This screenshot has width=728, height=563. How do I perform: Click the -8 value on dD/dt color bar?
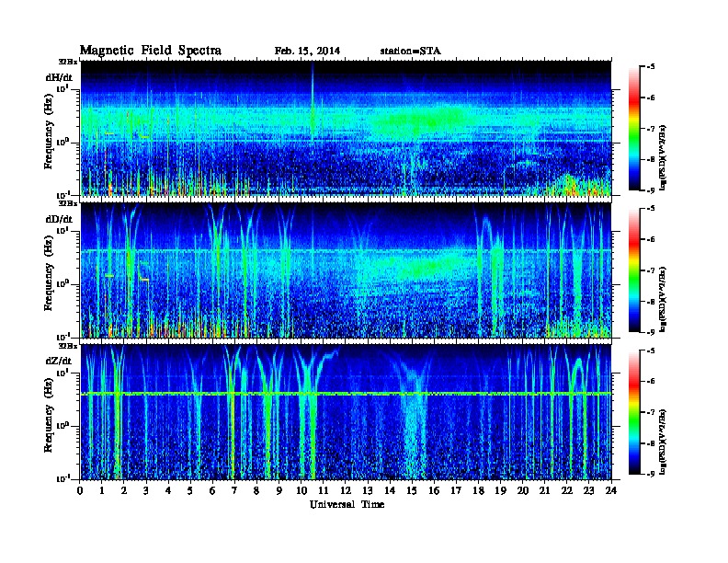click(x=651, y=301)
